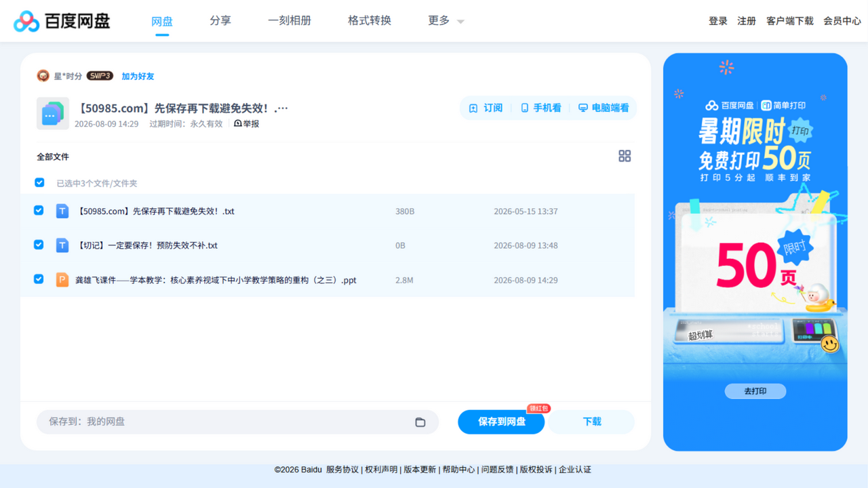Uncheck the 龚雄飞课件 ppt checkbox
This screenshot has width=868, height=488.
(39, 279)
